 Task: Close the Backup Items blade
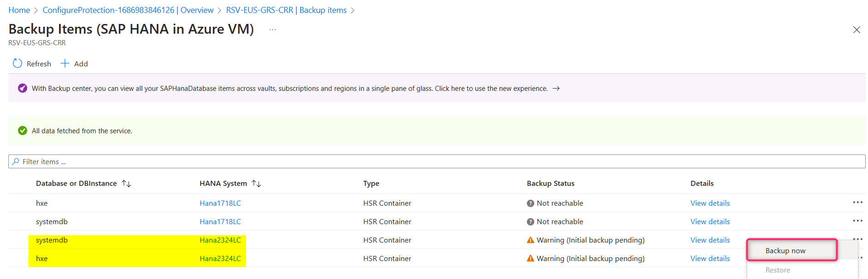click(x=856, y=30)
